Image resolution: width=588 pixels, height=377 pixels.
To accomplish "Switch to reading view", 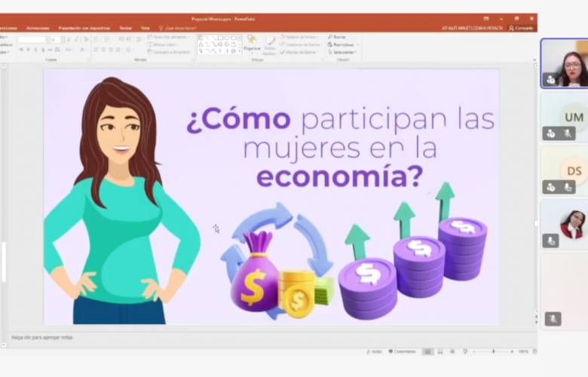I will click(452, 351).
